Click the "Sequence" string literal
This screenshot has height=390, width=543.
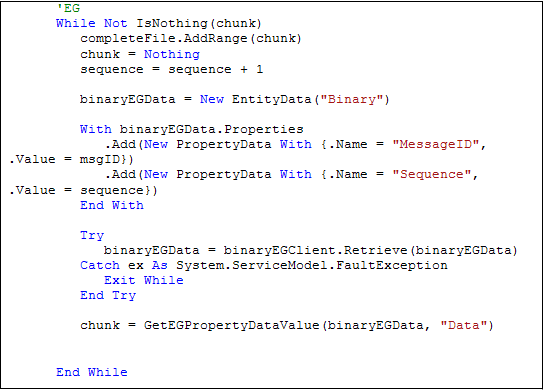pyautogui.click(x=431, y=175)
